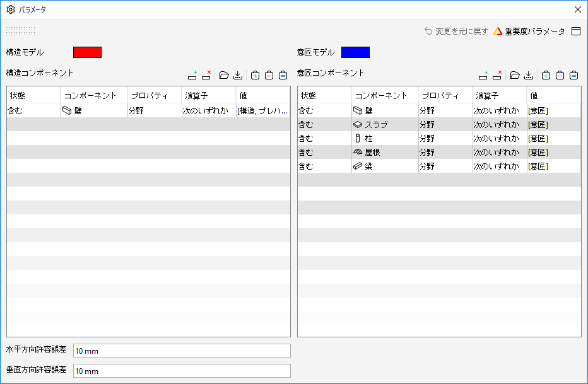588x384 pixels.
Task: Click red minus bucket icon in 構造コンポーネント toolbar
Action: pos(269,75)
